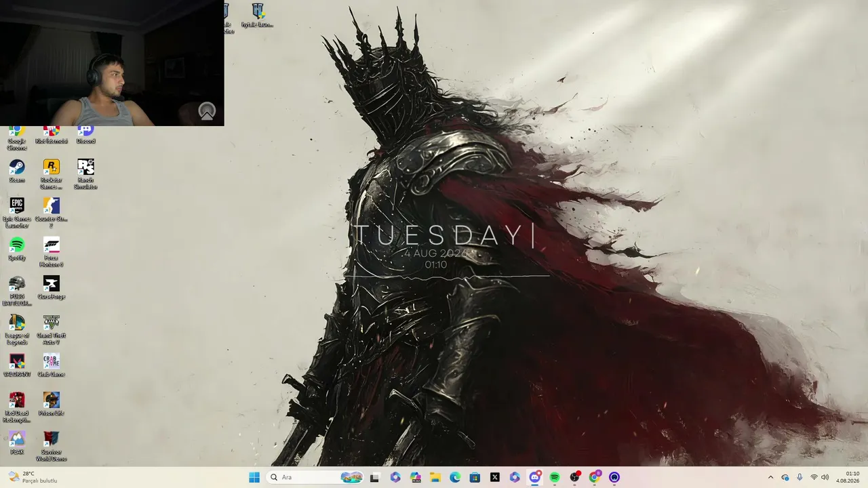Open File Explorer from the taskbar
The image size is (868, 488).
pos(435,477)
